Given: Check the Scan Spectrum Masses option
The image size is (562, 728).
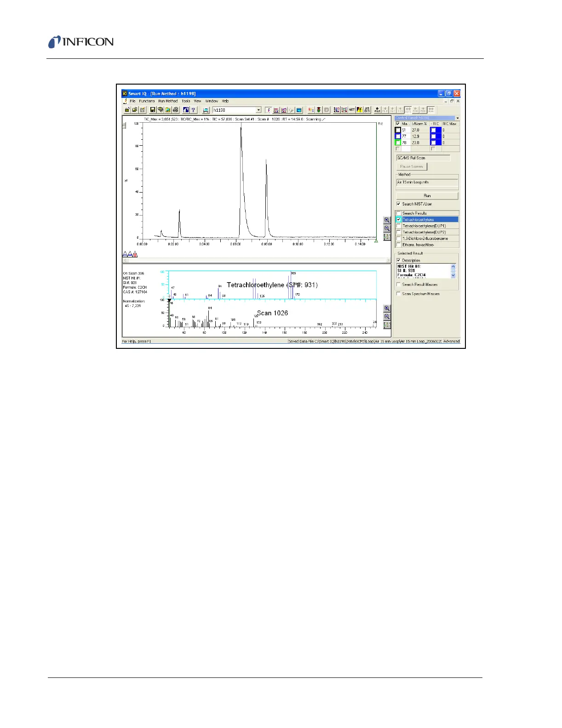Looking at the screenshot, I should tap(398, 294).
